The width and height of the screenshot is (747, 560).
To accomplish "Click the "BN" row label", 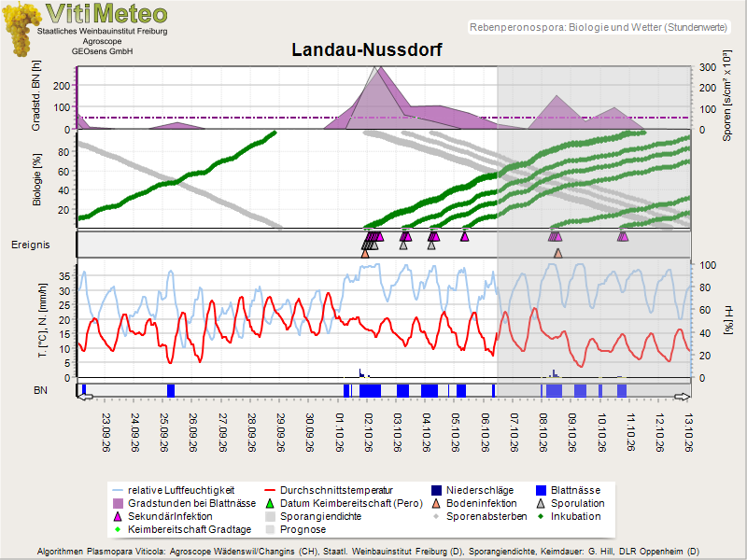I will point(40,390).
